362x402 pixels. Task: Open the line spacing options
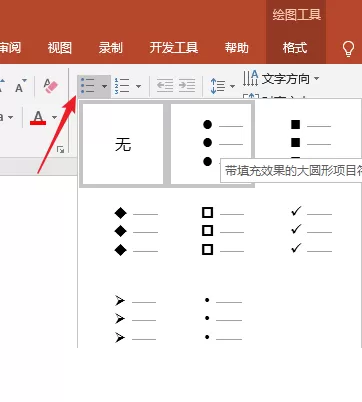(x=218, y=86)
